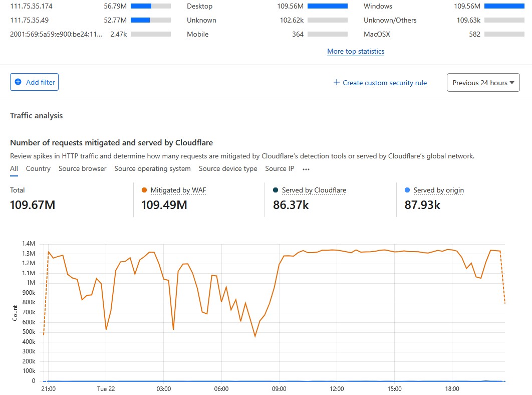Toggle the orange Mitigated by WAF series dot
This screenshot has width=532, height=395.
144,190
